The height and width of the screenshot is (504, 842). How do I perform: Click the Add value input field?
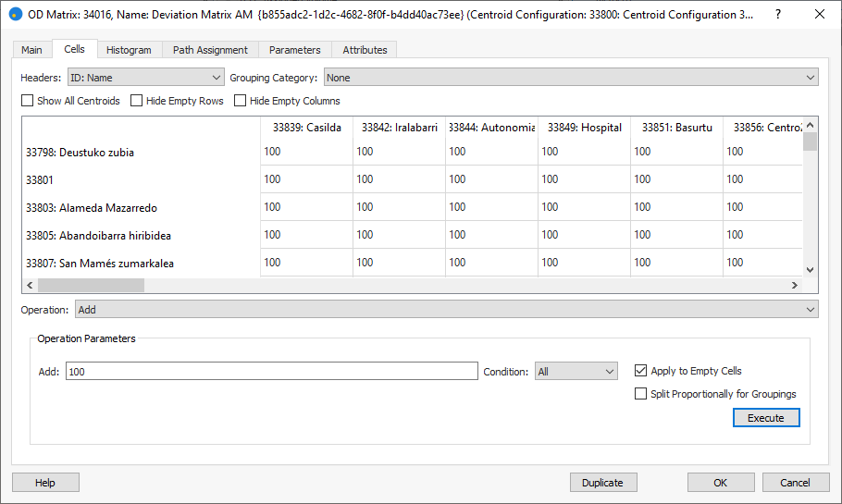pos(271,372)
